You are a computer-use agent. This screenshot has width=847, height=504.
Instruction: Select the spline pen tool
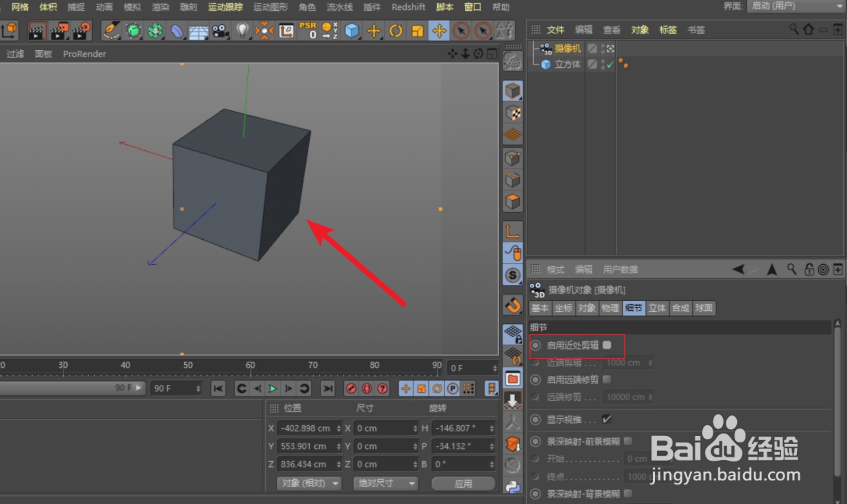[111, 31]
